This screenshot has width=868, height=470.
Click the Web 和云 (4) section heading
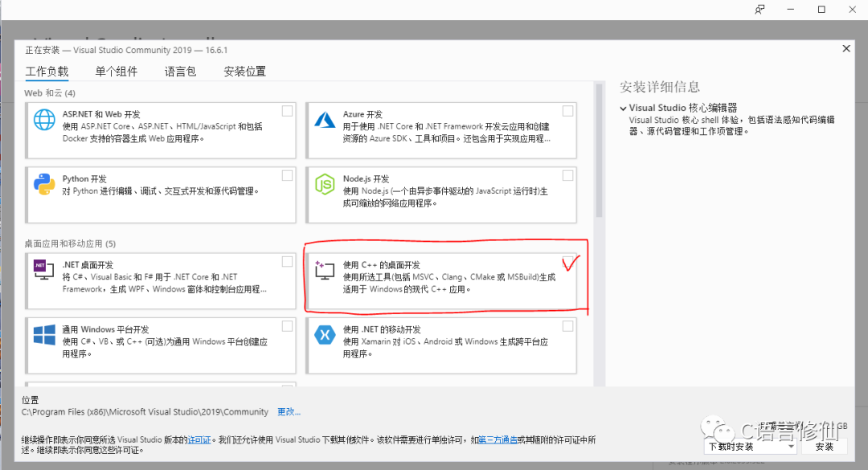pos(50,93)
